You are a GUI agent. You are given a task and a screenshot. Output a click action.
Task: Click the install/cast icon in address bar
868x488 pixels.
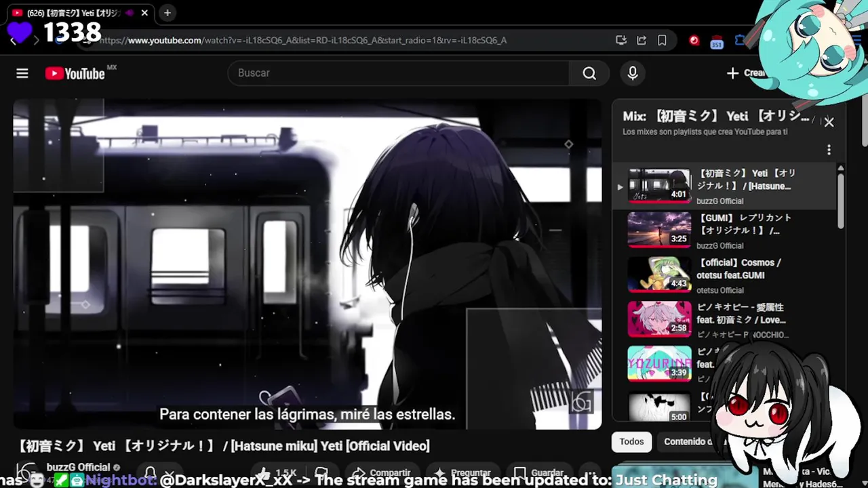pos(620,40)
